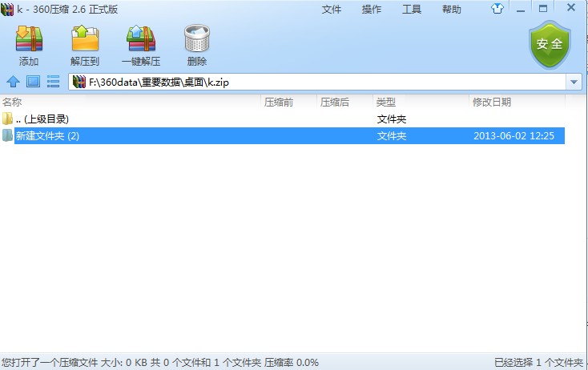Open the 帮助 menu
This screenshot has width=588, height=370.
click(452, 10)
